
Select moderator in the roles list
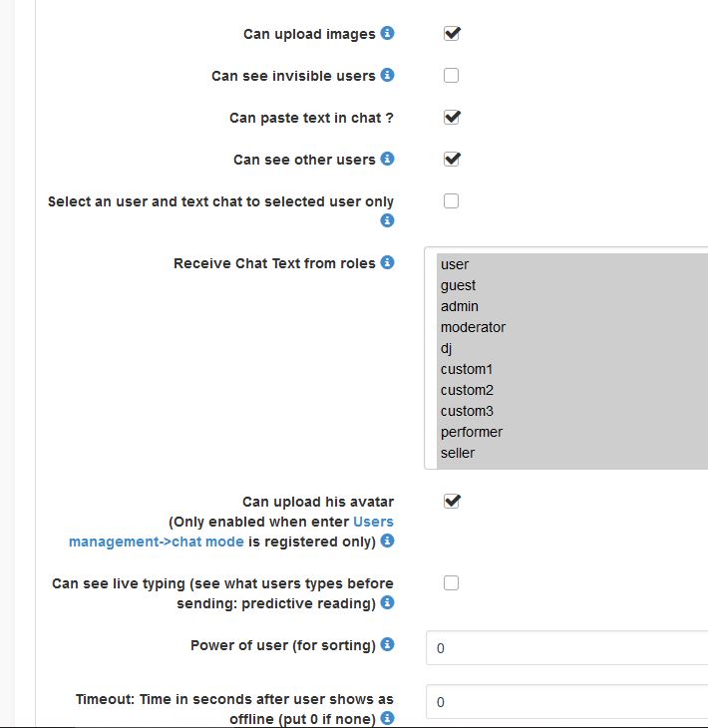(x=474, y=327)
